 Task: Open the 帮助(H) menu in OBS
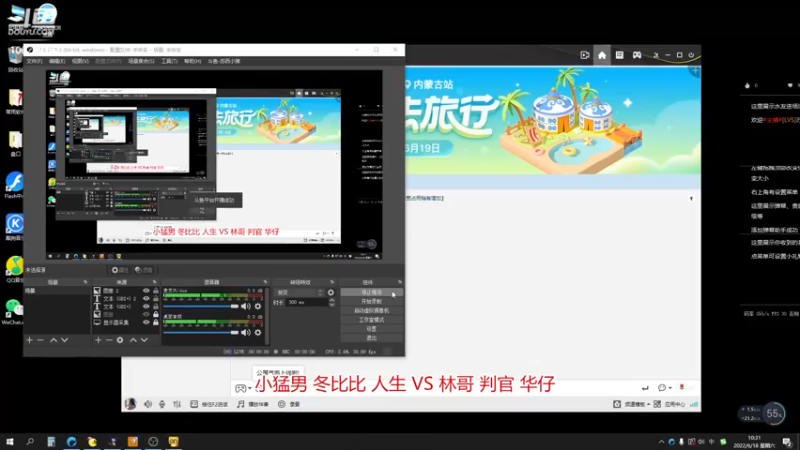coord(192,61)
